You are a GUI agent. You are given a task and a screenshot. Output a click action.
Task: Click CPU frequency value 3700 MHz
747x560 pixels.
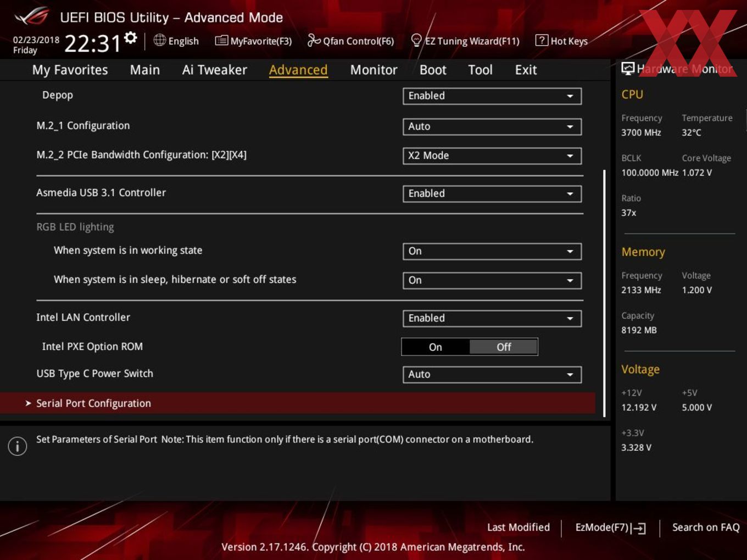pos(641,132)
